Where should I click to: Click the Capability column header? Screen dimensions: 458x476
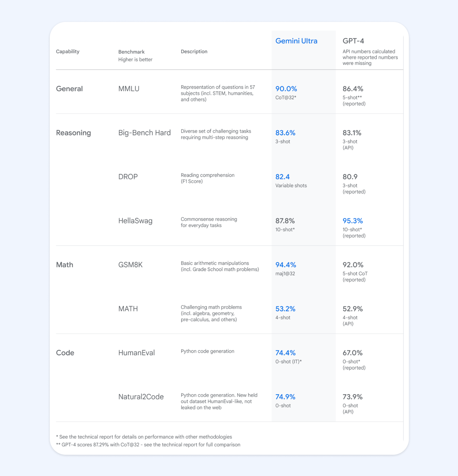(68, 51)
